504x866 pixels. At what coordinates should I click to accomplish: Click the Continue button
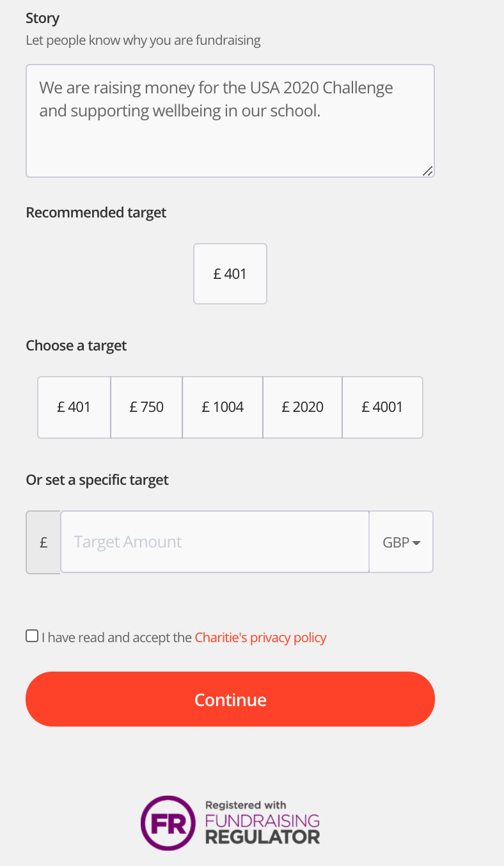[230, 699]
